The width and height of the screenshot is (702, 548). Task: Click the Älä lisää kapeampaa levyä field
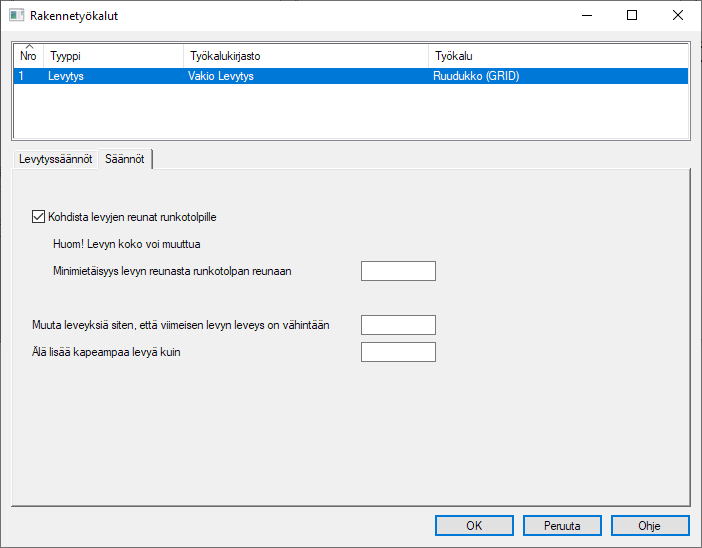[398, 352]
